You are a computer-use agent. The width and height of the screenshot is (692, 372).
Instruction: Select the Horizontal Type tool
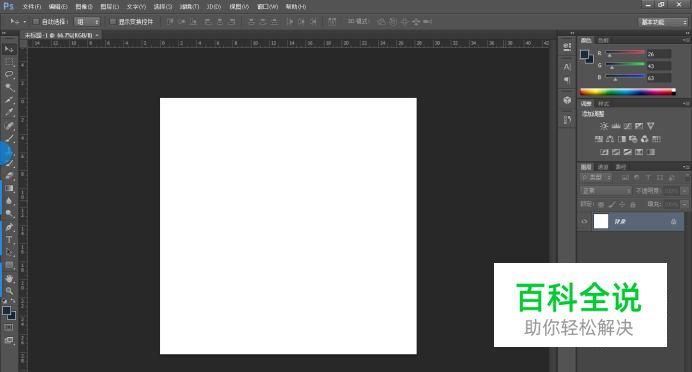click(9, 240)
